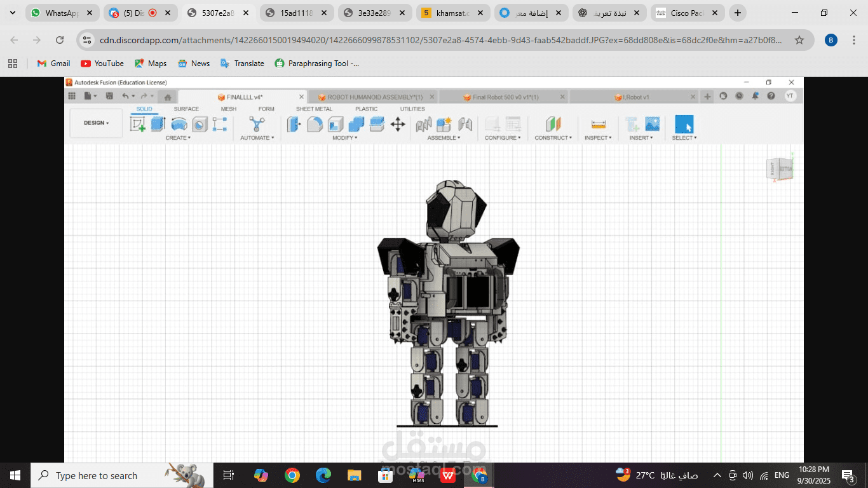Open the SHEET METAL tab
The image size is (868, 488).
tap(314, 109)
